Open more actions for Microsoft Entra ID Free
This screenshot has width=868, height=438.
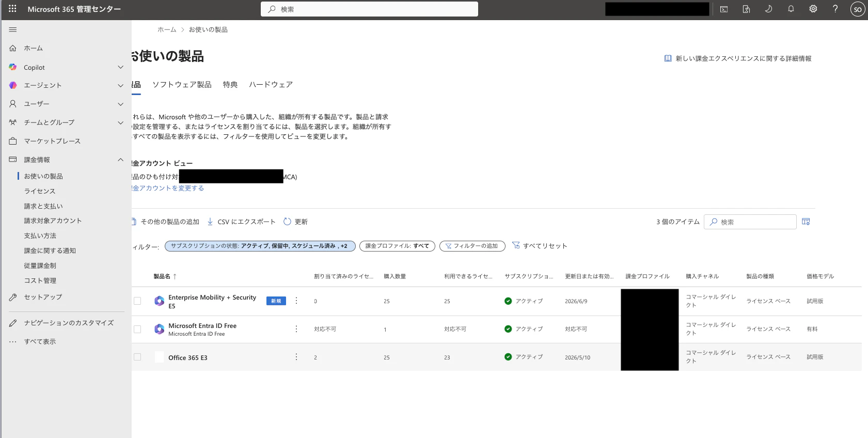point(296,329)
